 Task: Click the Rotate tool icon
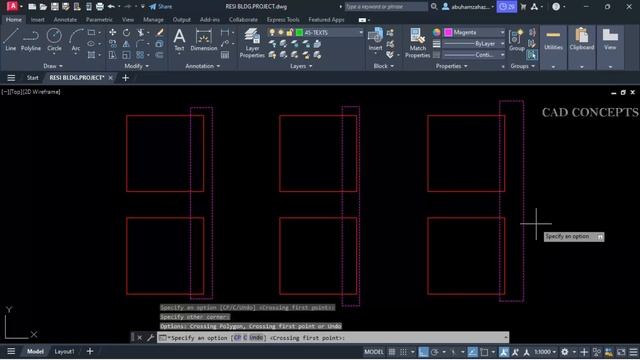point(127,32)
